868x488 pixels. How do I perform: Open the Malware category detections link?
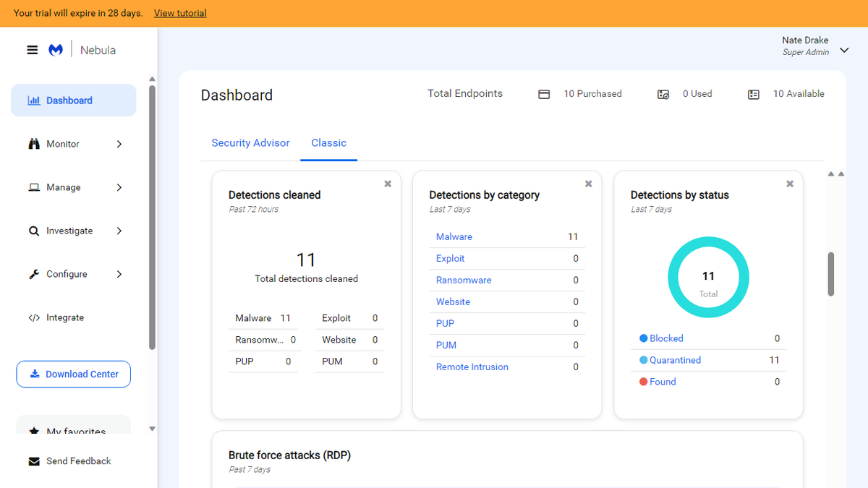pos(454,236)
